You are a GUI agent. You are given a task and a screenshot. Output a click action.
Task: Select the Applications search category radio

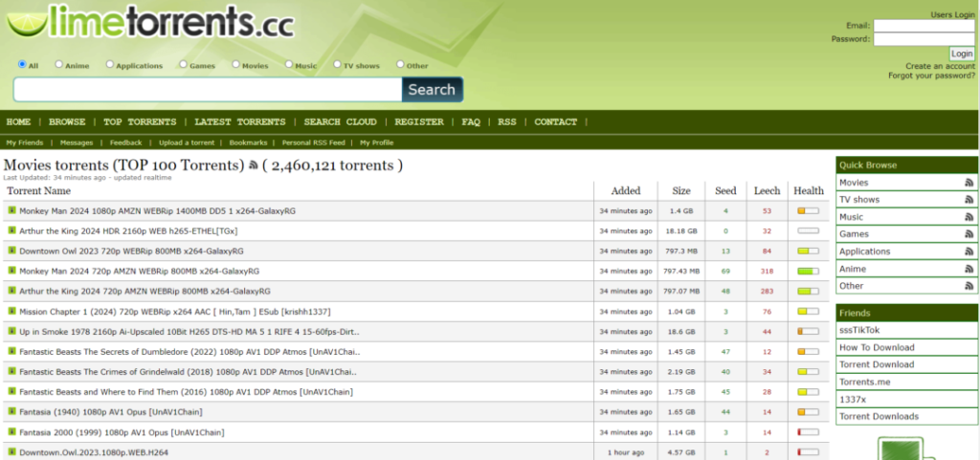click(x=110, y=64)
